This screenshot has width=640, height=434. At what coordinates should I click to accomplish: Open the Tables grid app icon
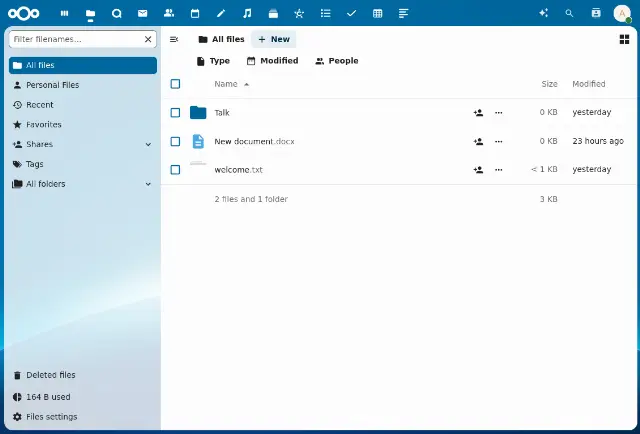coord(378,13)
